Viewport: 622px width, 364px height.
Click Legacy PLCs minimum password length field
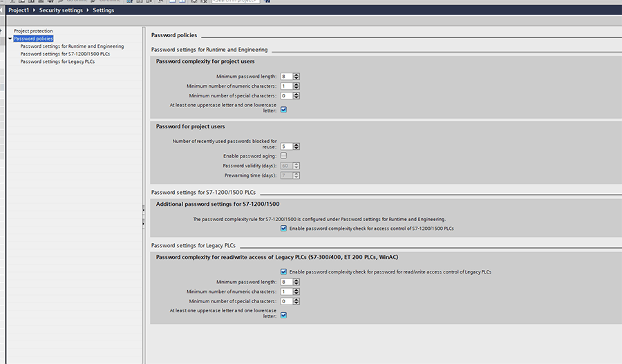click(x=287, y=282)
